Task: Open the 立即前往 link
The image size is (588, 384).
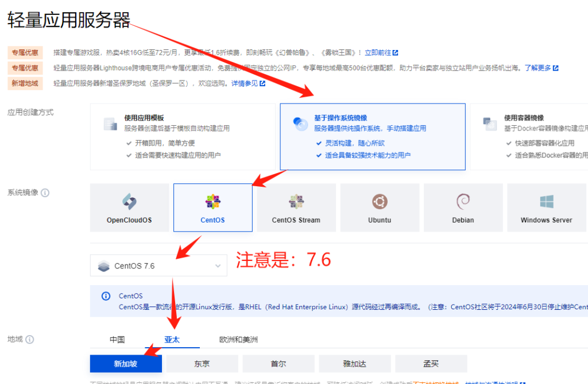Action: (x=381, y=52)
